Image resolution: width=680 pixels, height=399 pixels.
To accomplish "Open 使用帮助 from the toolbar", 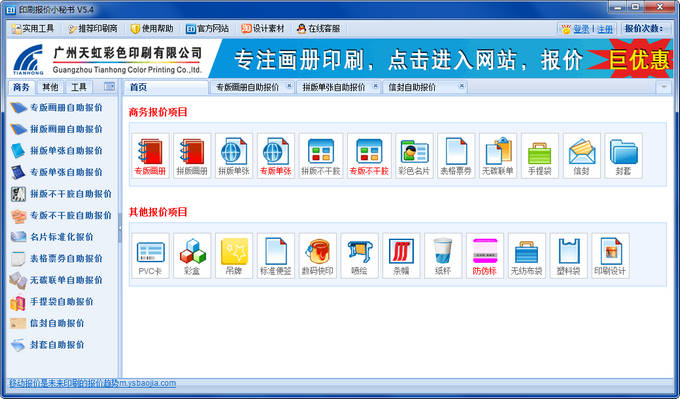I will [x=152, y=29].
